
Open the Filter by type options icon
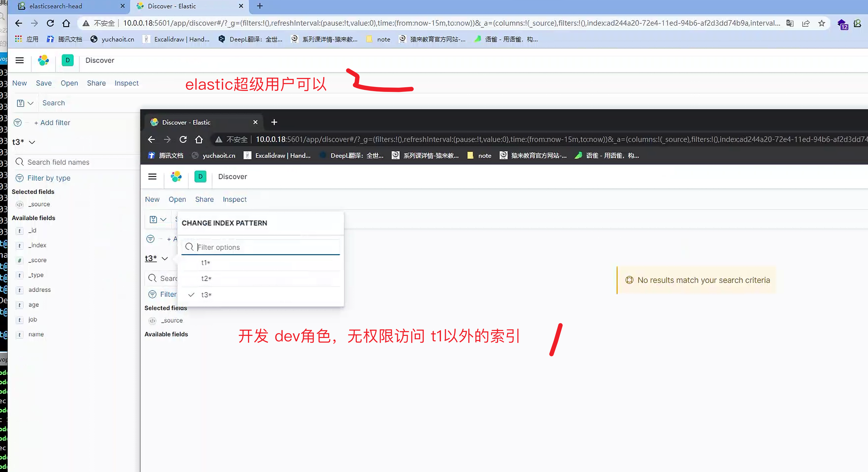tap(20, 178)
